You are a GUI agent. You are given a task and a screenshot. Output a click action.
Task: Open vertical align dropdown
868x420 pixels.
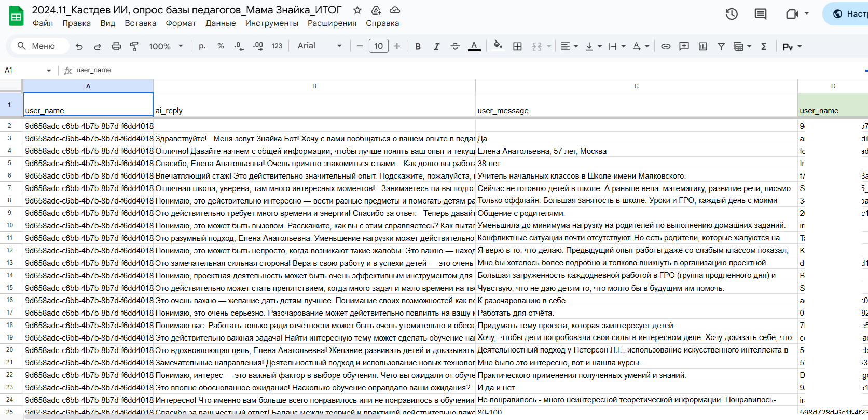pos(593,46)
